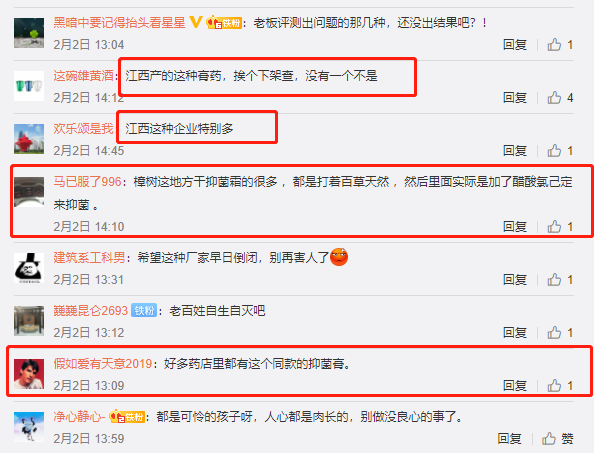This screenshot has width=594, height=453.
Task: Open 马已服了996's car dashboard avatar
Action: (x=29, y=192)
